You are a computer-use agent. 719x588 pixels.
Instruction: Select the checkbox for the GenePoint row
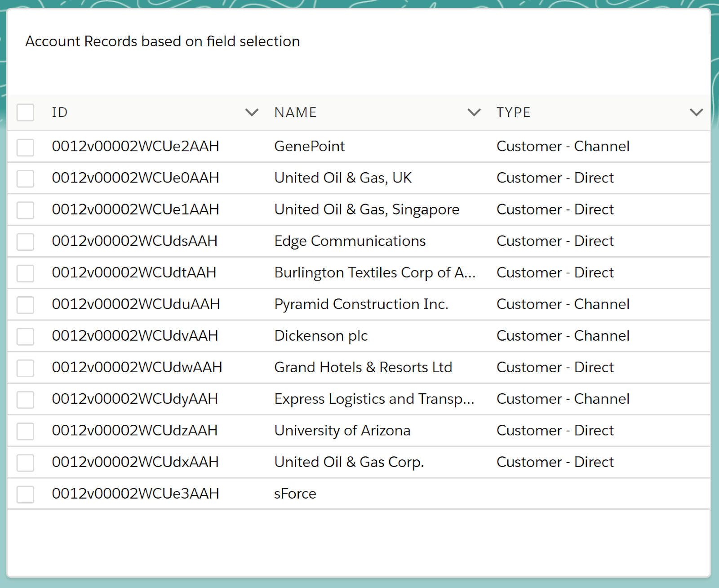pyautogui.click(x=25, y=147)
